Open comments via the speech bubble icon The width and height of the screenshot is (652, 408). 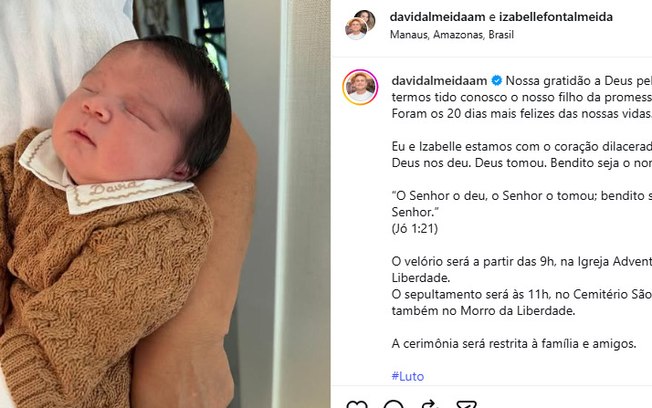[393, 404]
